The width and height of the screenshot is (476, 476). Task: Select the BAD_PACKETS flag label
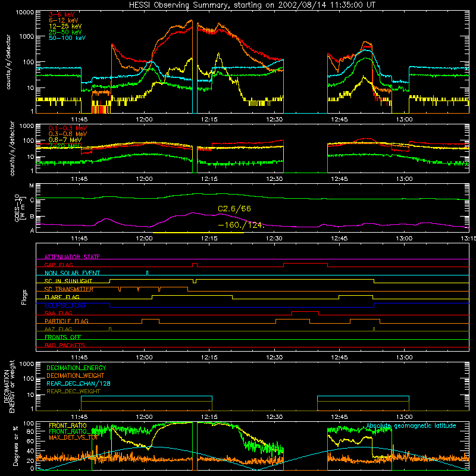(x=65, y=345)
